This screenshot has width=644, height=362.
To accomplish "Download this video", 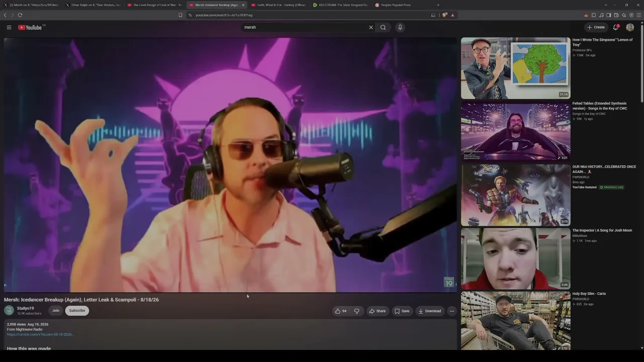I will tap(430, 311).
